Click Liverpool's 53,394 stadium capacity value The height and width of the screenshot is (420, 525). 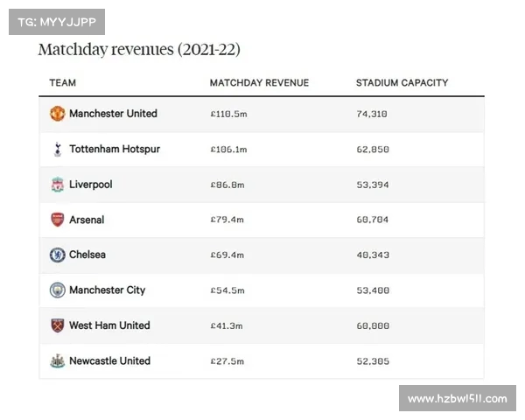click(373, 185)
